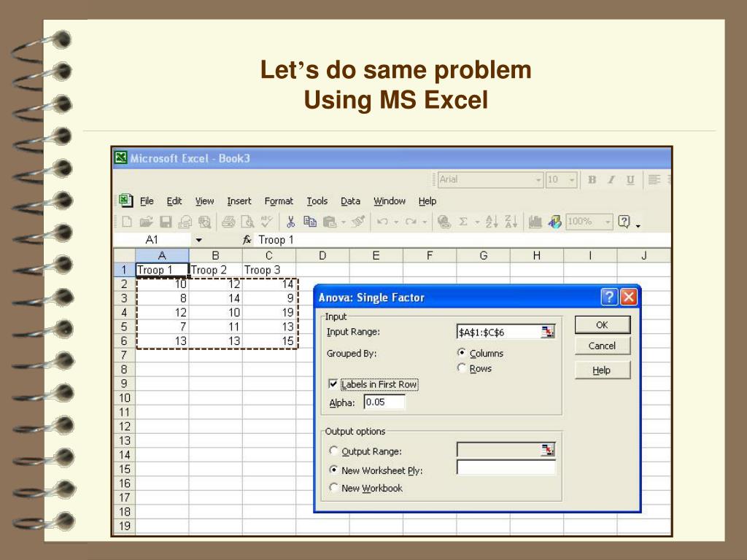This screenshot has height=560, width=747.
Task: Open the font size 10 dropdown
Action: [572, 180]
